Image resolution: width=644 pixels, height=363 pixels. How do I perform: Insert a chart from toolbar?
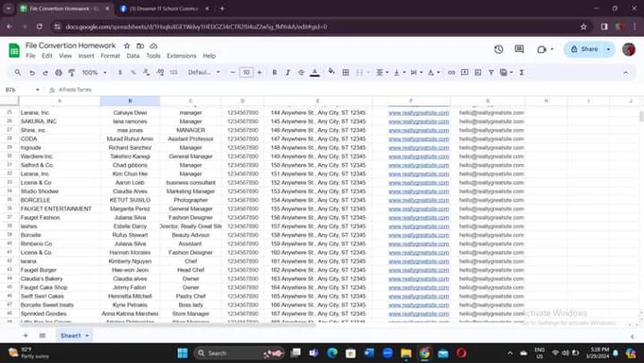[x=477, y=72]
